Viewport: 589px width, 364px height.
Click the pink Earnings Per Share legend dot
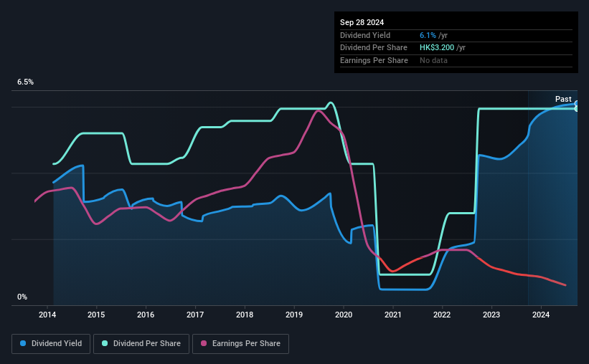click(x=204, y=343)
